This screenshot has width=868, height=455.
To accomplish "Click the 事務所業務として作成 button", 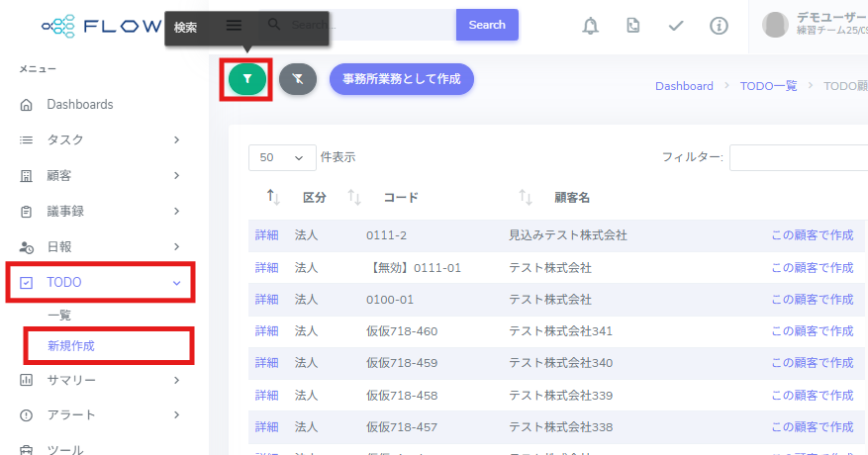I will pyautogui.click(x=401, y=79).
